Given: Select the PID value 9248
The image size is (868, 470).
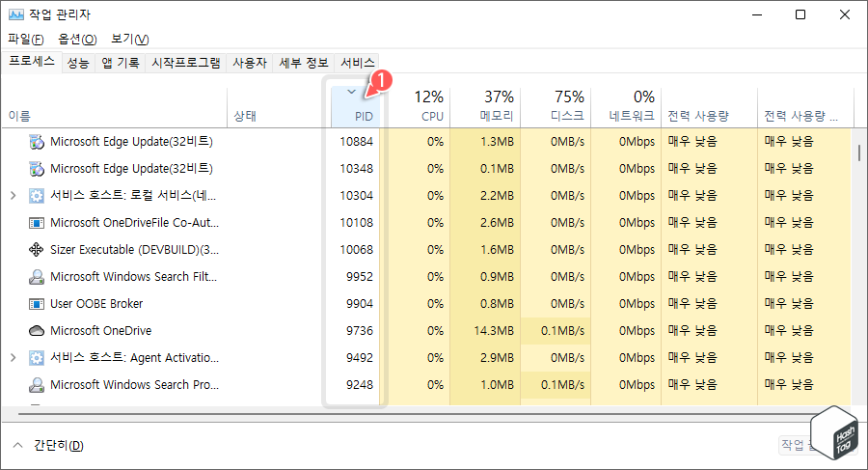Looking at the screenshot, I should tap(360, 385).
